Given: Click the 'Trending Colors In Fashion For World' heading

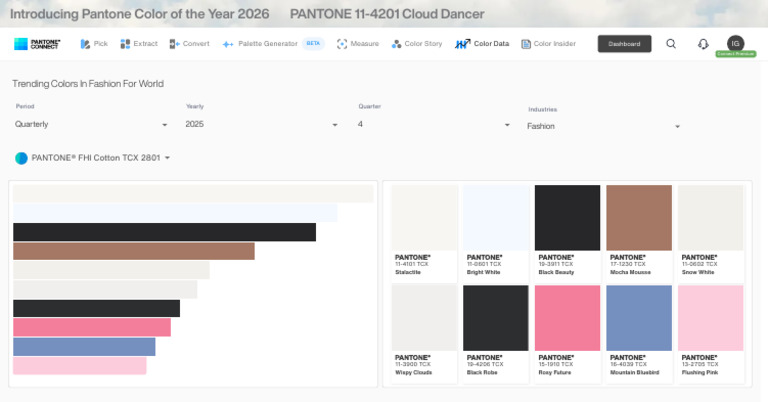Looking at the screenshot, I should [88, 84].
